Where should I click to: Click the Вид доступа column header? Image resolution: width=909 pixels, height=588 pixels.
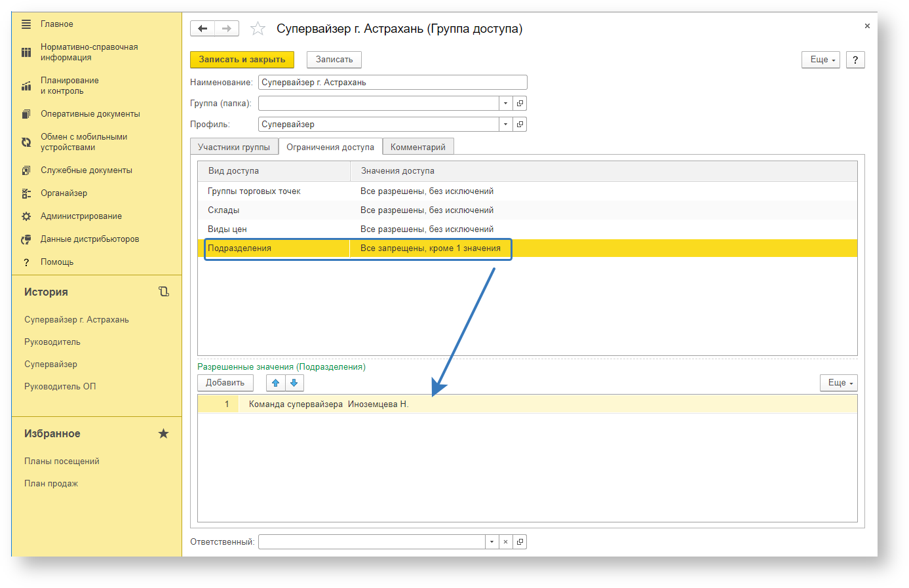click(274, 171)
